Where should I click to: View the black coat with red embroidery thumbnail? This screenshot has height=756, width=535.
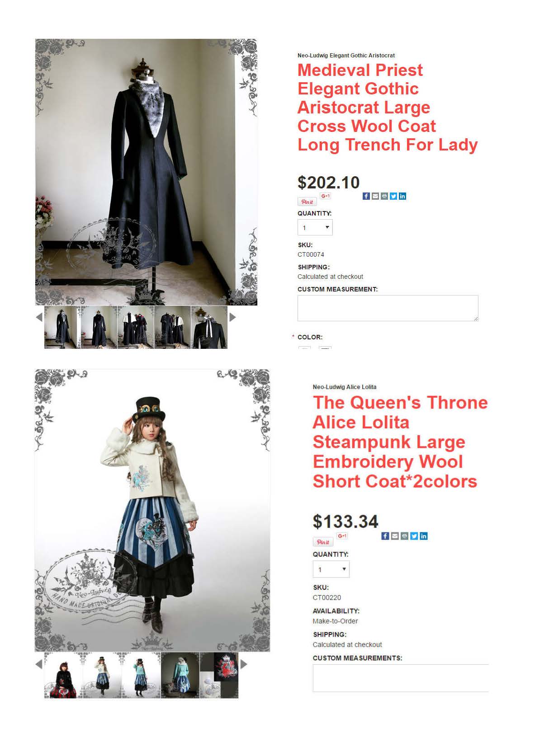click(63, 676)
